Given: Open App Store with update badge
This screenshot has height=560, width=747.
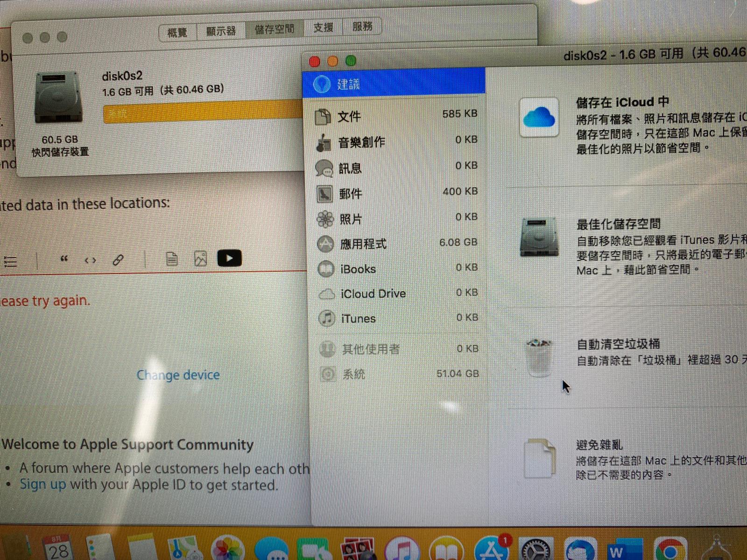Looking at the screenshot, I should pyautogui.click(x=491, y=548).
